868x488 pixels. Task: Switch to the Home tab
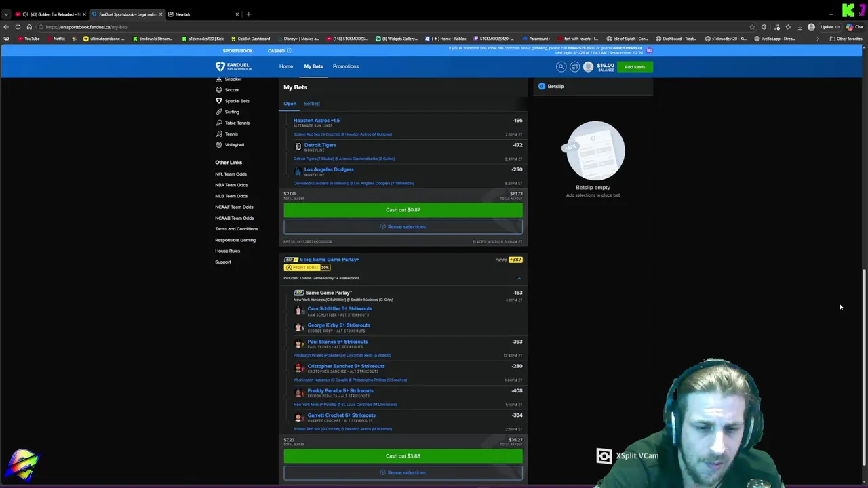286,66
